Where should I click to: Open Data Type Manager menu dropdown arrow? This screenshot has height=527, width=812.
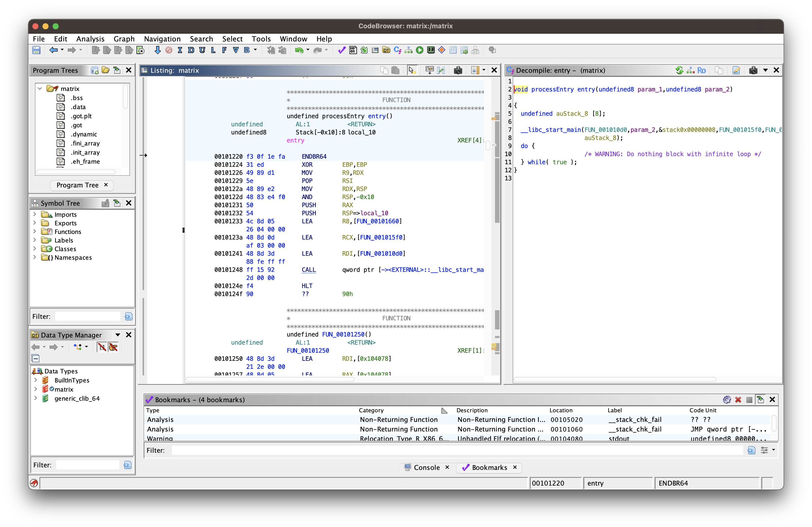(118, 335)
